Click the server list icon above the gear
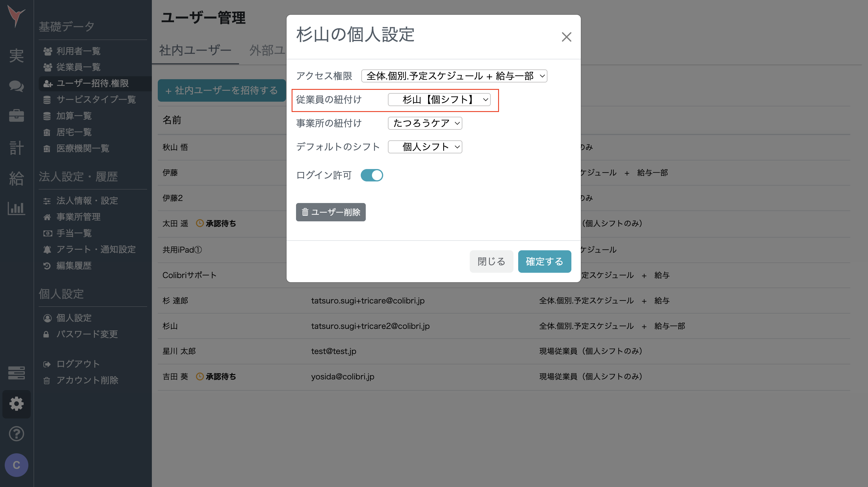The image size is (868, 487). (17, 373)
